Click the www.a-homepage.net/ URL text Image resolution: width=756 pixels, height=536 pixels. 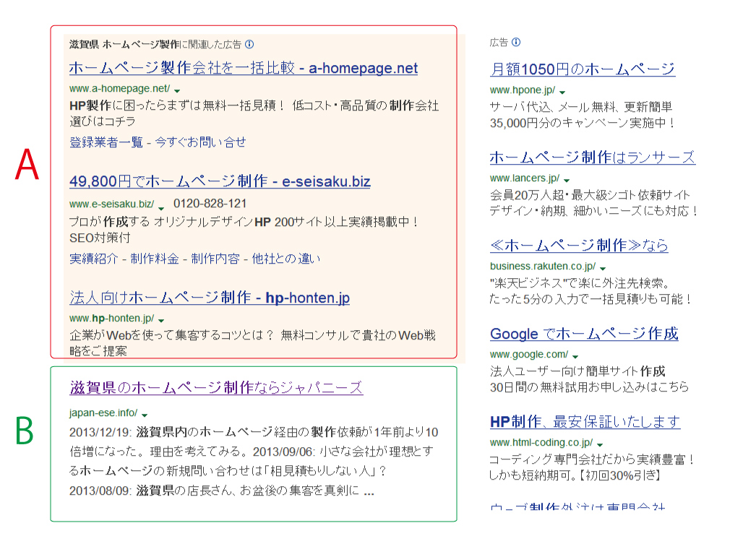(x=119, y=89)
